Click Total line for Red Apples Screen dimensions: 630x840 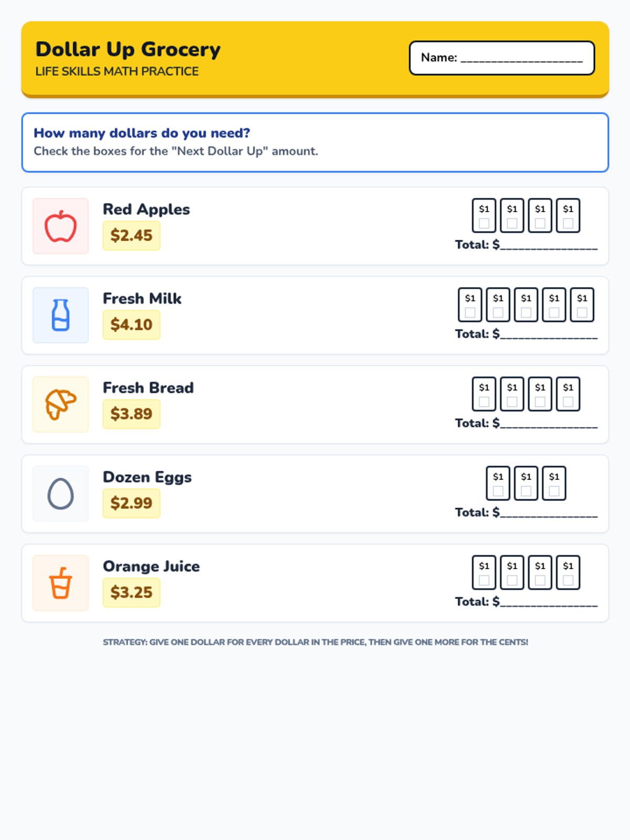(526, 245)
